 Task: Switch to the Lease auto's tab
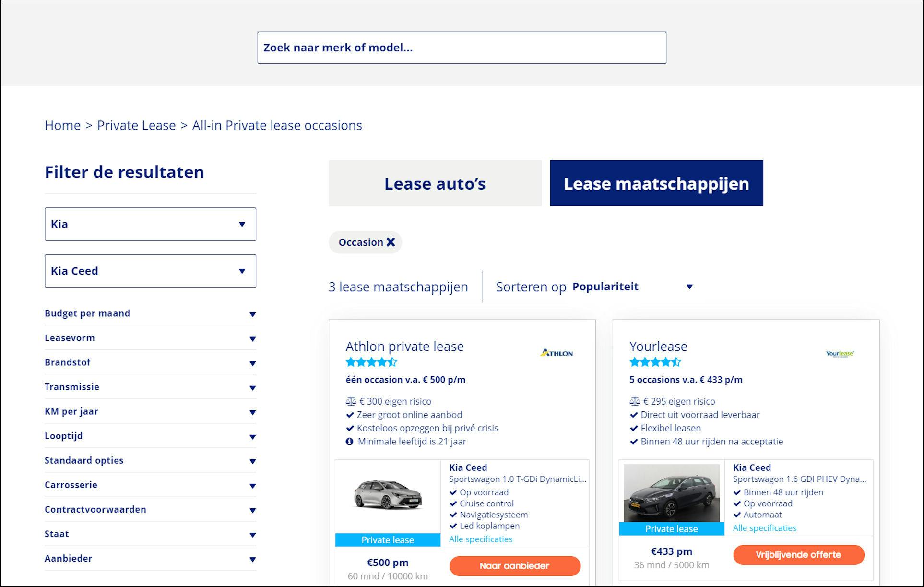435,183
